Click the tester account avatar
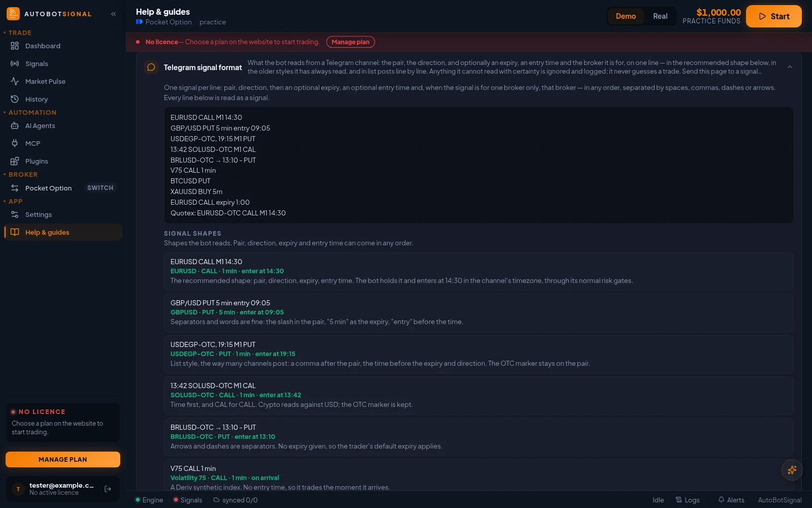Screen dimensions: 812x508 pyautogui.click(x=18, y=489)
